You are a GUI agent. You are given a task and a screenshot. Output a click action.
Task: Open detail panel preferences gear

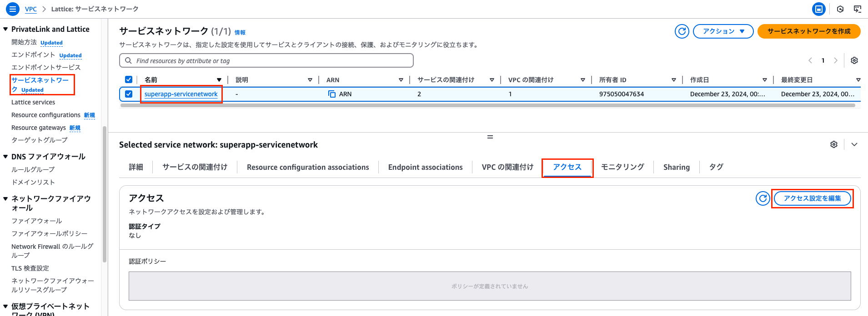tap(834, 144)
